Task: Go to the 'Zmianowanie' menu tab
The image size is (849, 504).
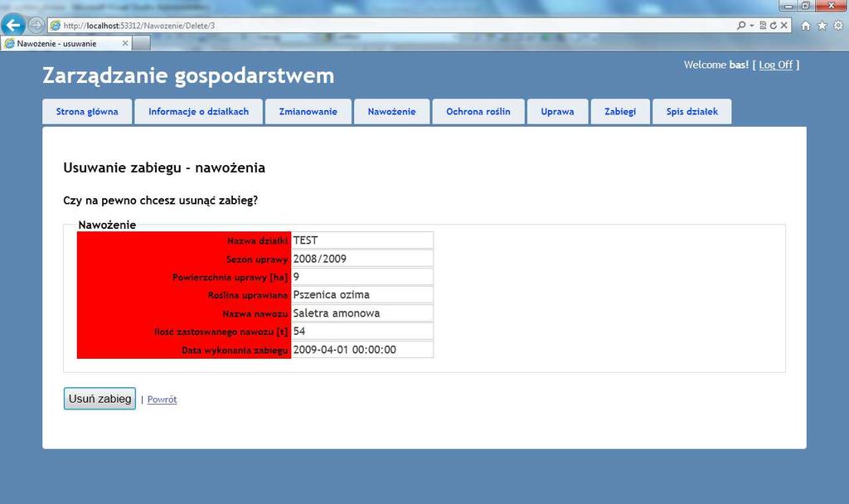Action: (x=308, y=112)
